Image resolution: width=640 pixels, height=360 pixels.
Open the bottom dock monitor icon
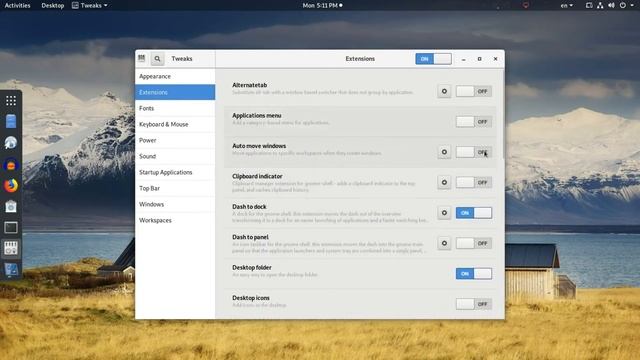point(11,269)
